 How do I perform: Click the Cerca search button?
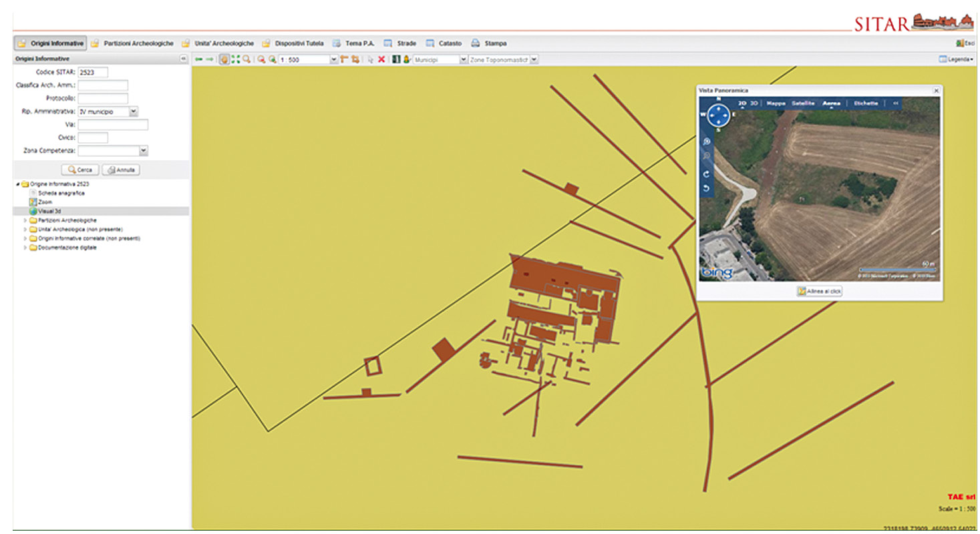[x=80, y=170]
